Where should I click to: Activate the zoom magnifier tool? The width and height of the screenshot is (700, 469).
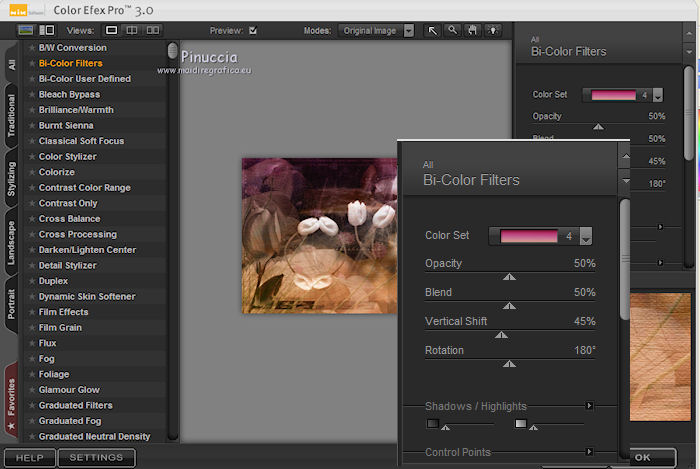coord(453,30)
